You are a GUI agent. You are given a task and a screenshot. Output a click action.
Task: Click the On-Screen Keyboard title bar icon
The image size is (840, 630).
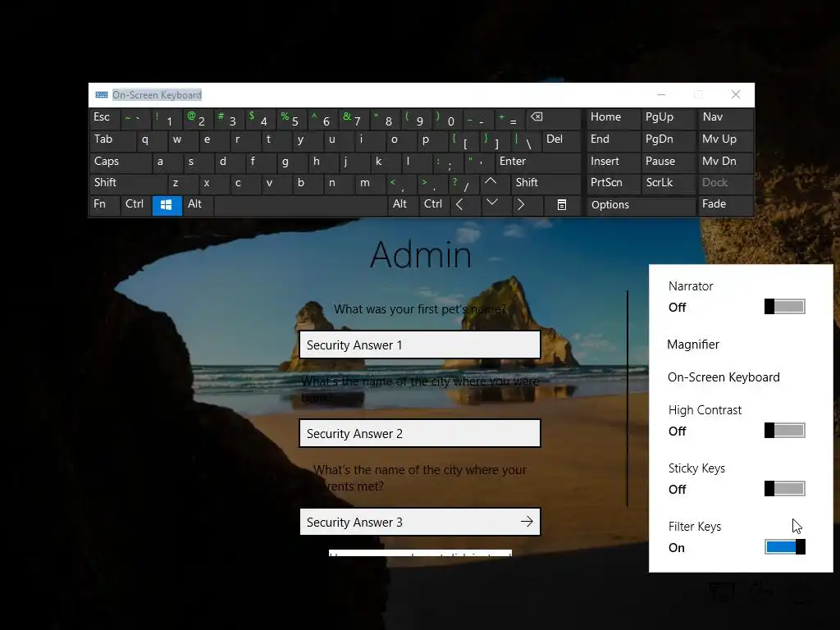(101, 95)
